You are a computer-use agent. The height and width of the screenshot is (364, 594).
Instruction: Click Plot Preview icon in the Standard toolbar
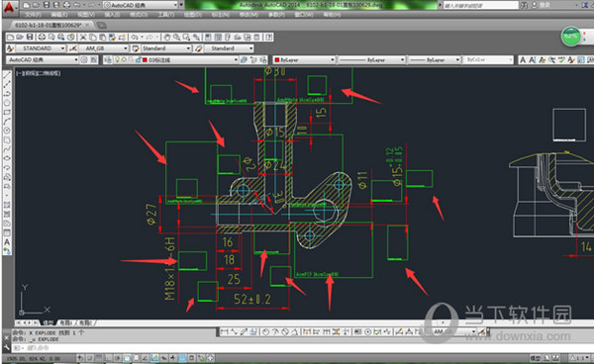51,37
